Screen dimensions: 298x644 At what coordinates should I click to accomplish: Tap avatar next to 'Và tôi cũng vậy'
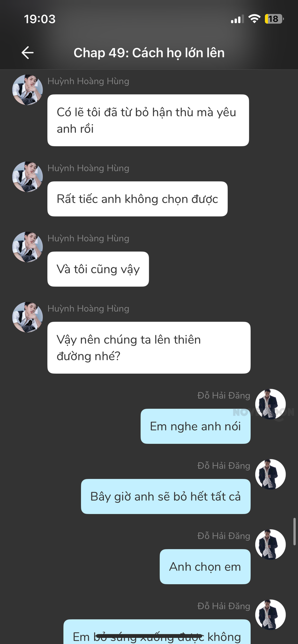coord(28,247)
